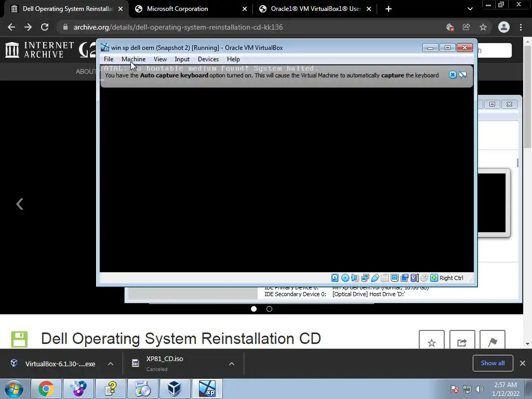Open the Chrome tab search dropdown
The width and height of the screenshot is (532, 399).
(x=470, y=9)
